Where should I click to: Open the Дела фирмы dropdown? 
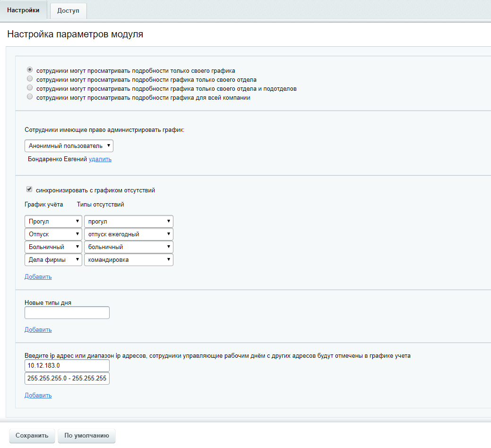point(53,259)
